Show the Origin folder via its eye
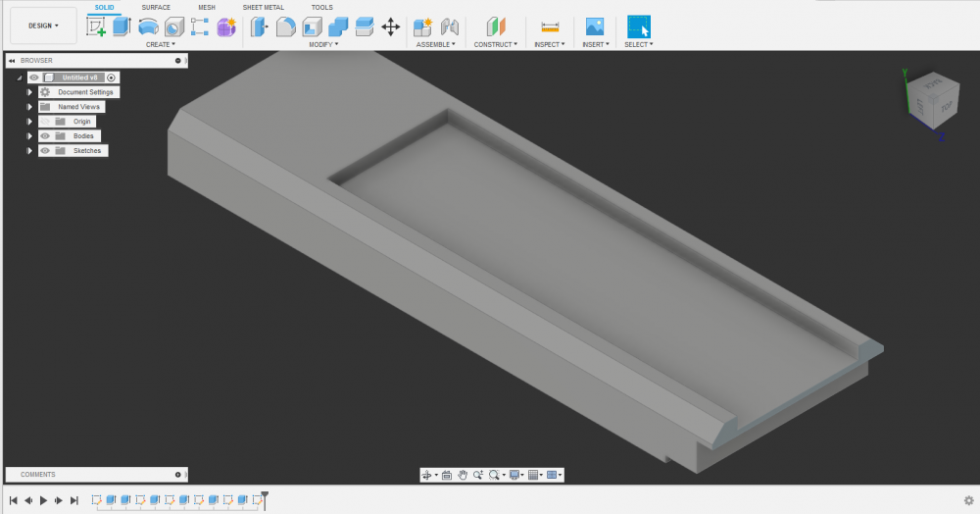 point(45,122)
